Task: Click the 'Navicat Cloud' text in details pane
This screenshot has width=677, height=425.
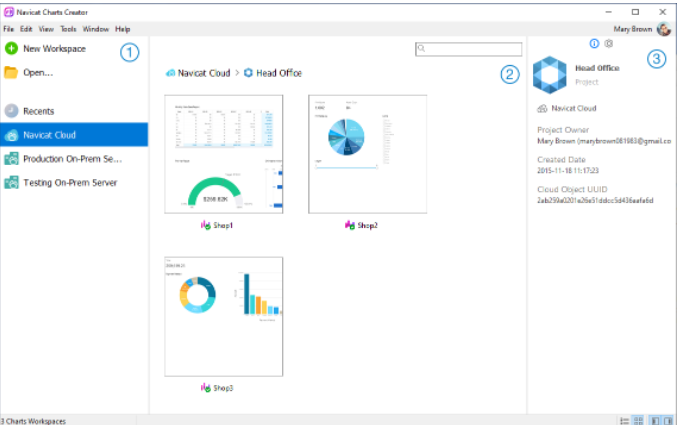Action: (x=574, y=108)
